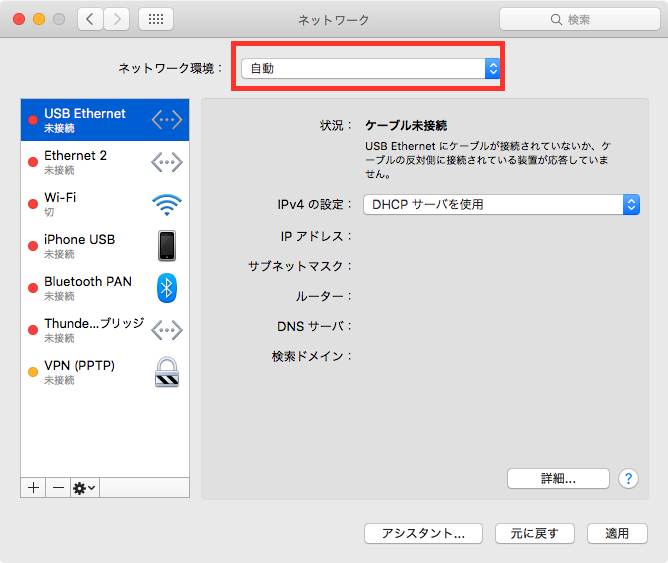
Task: Click the DNS サーバ label
Action: (x=314, y=326)
